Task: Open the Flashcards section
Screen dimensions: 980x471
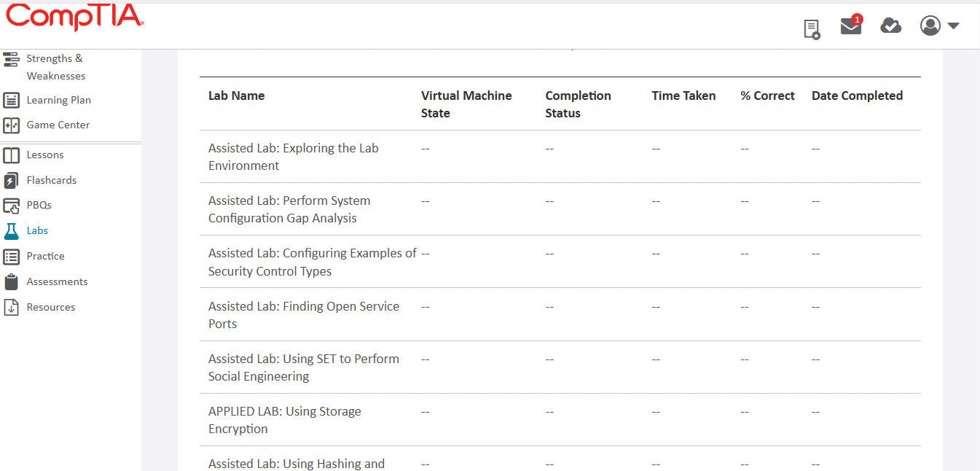Action: [11, 180]
